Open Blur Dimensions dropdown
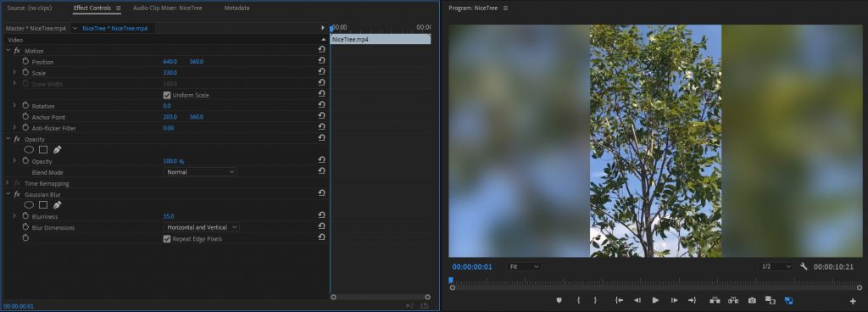 pyautogui.click(x=202, y=227)
